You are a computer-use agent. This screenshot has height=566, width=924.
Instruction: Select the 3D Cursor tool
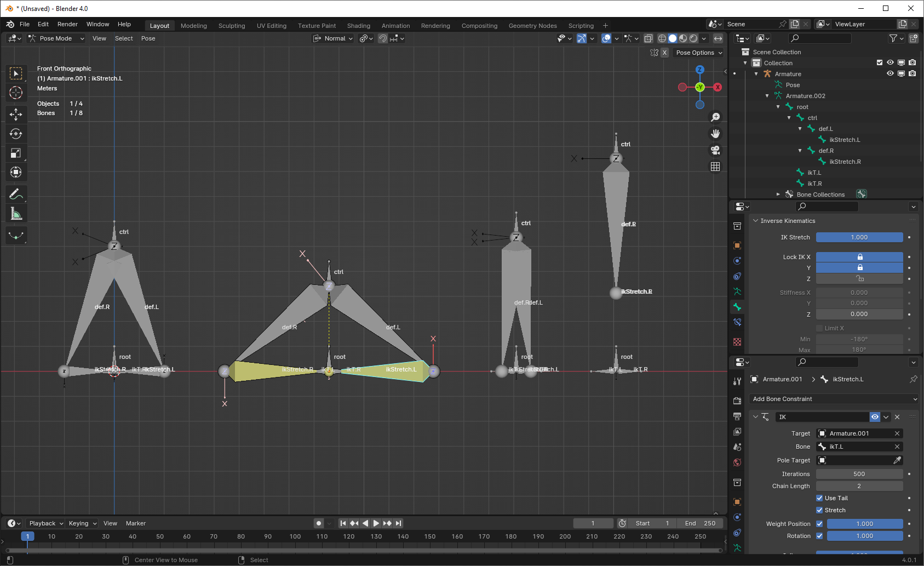click(16, 93)
